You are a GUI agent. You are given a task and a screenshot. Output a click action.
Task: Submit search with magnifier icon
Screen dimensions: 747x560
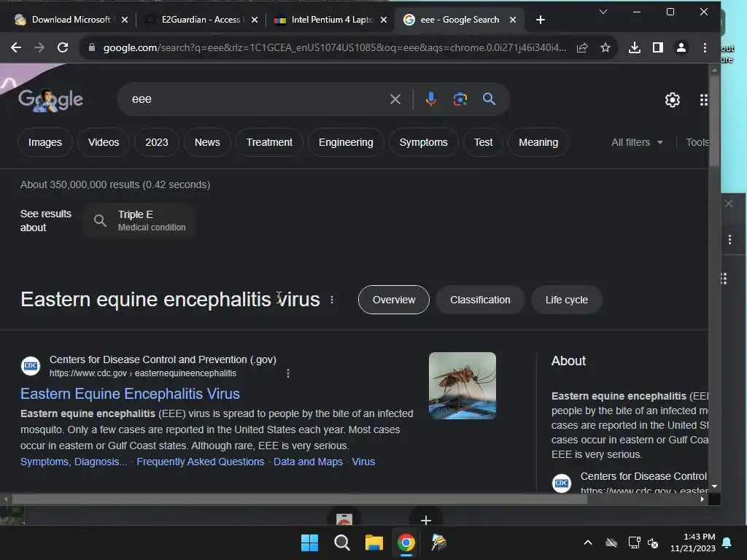pyautogui.click(x=489, y=99)
